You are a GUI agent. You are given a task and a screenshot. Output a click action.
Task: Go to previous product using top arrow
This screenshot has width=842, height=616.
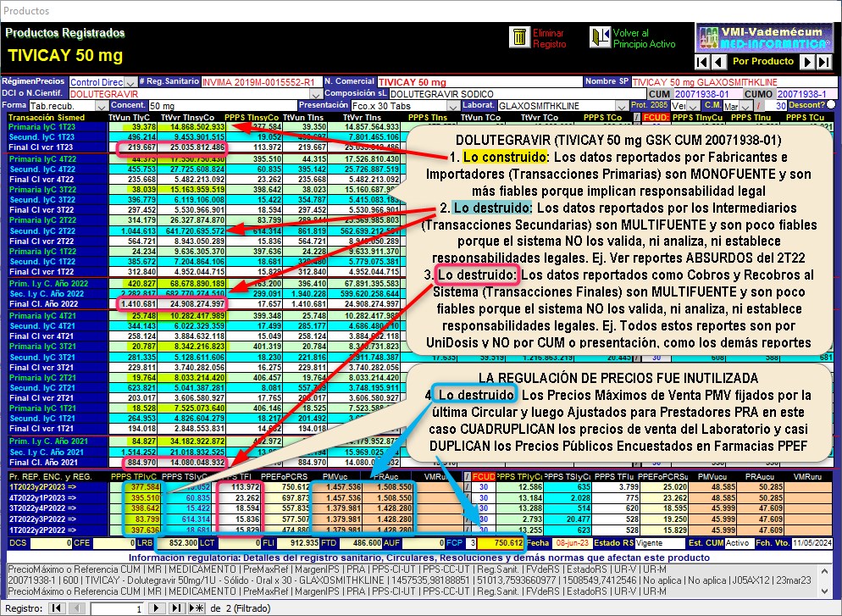pos(718,62)
